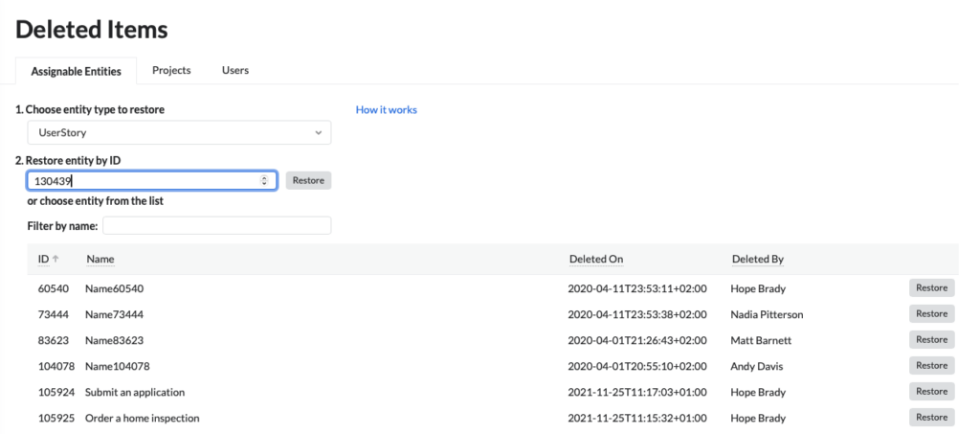The image size is (980, 434).
Task: Click Hope Brady in the Name60540 row
Action: [758, 289]
